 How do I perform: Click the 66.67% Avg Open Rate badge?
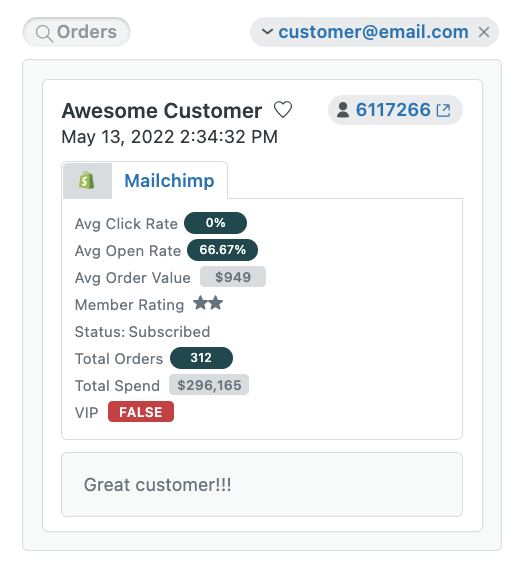(222, 250)
